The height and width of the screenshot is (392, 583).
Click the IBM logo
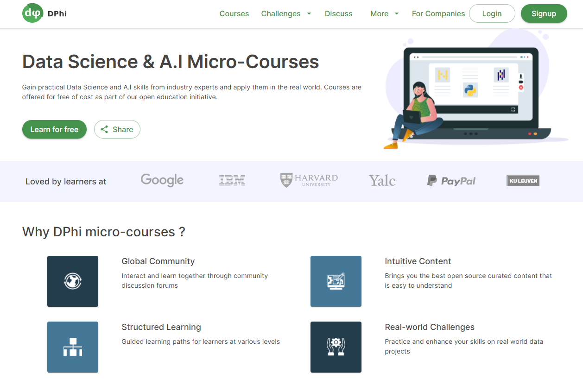(232, 180)
